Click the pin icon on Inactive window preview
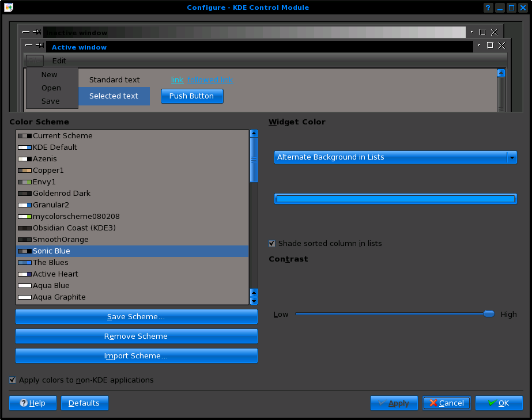This screenshot has height=420, width=532. [x=37, y=32]
